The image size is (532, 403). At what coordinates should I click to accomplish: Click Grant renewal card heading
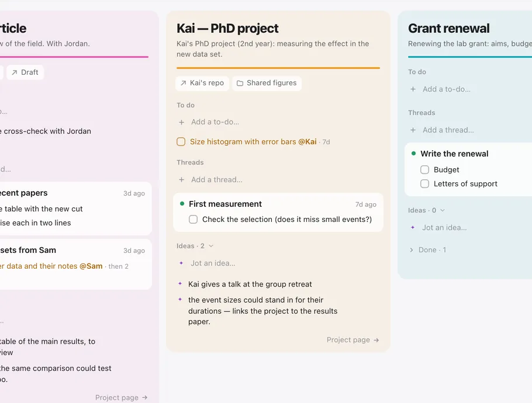coord(448,28)
